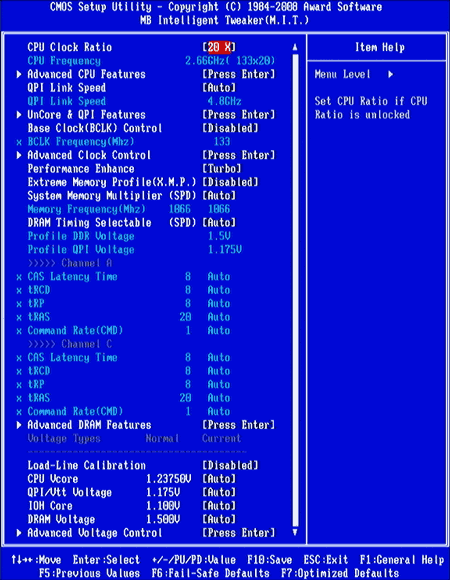
Task: Toggle Base Clock(BCLK) Control Disabled value
Action: (x=230, y=128)
